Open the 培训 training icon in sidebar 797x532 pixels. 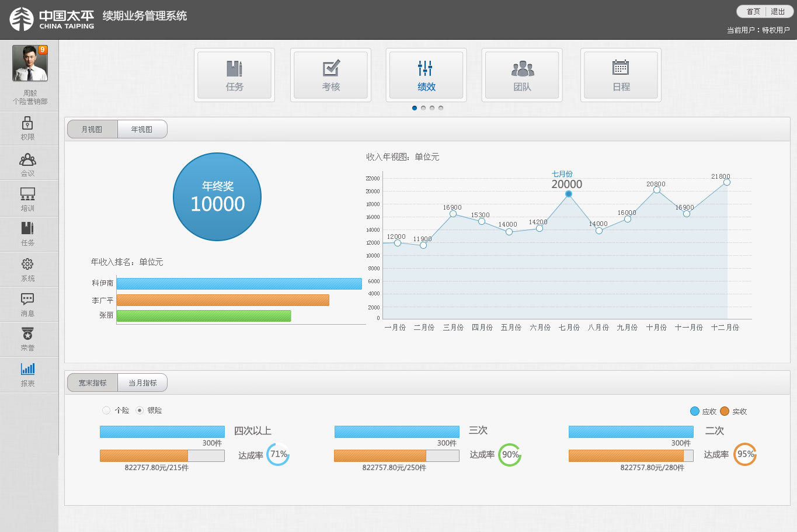click(x=27, y=194)
